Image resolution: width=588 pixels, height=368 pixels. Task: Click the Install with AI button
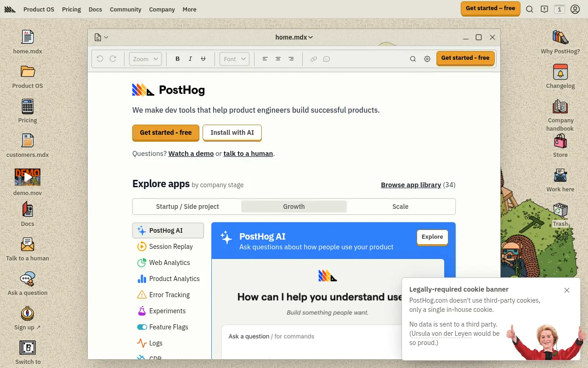click(232, 132)
